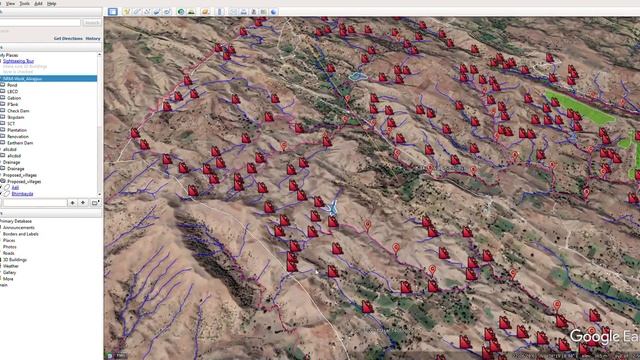Click Places panel scrollbar up arrow
The width and height of the screenshot is (640, 360).
pyautogui.click(x=99, y=54)
